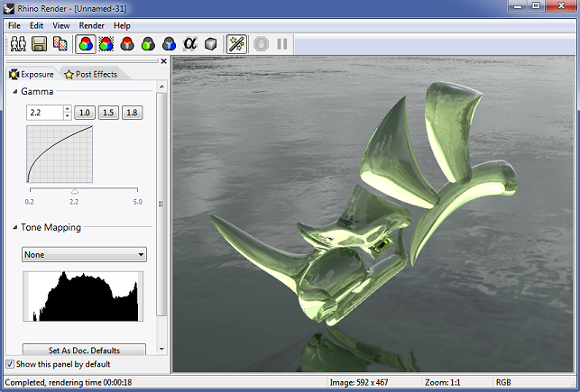Save the render using the floppy disk icon
Image resolution: width=580 pixels, height=392 pixels.
click(40, 43)
